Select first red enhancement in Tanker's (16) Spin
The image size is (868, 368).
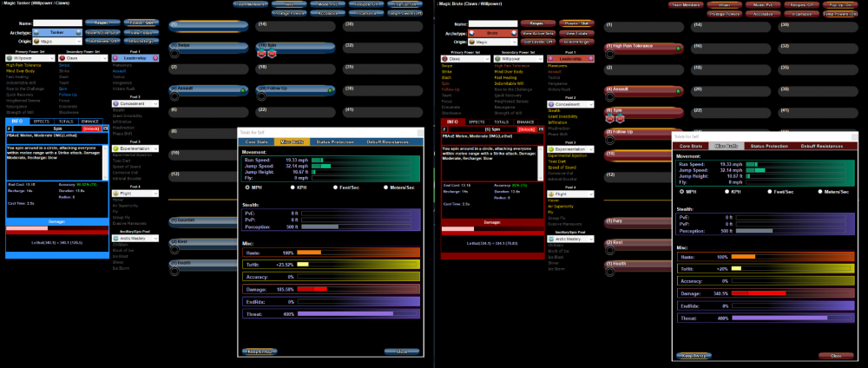pos(262,54)
